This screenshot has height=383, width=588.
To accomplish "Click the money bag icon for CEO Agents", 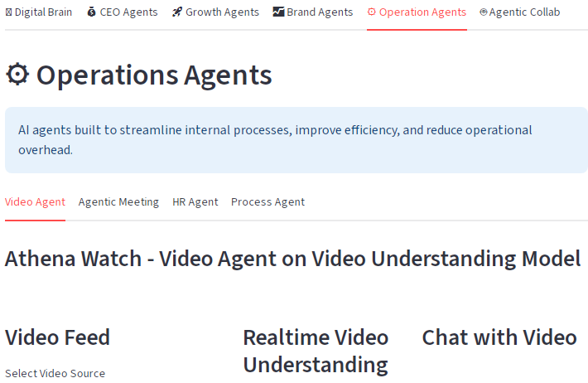I will (91, 12).
